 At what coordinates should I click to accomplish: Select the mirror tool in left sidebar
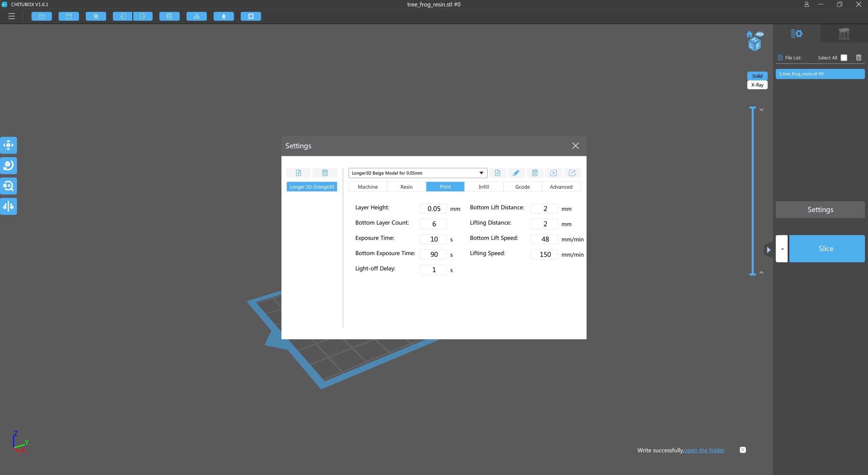tap(8, 206)
